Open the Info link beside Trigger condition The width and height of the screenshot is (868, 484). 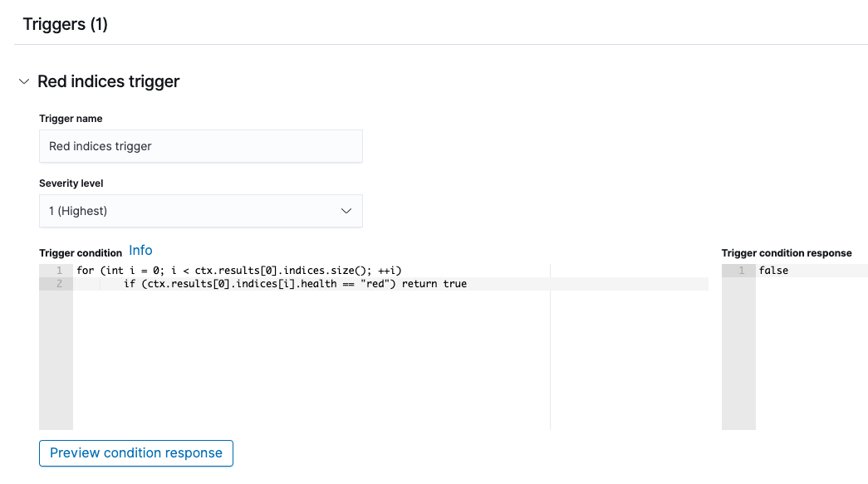tap(140, 250)
